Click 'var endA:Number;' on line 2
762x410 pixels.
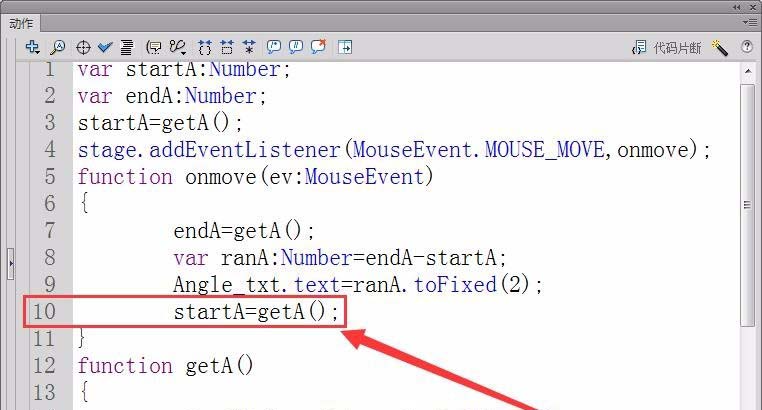(172, 96)
